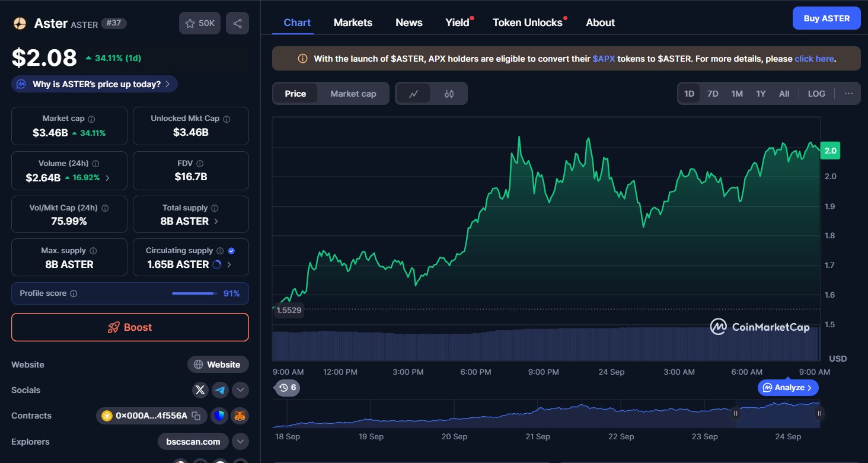The image size is (868, 463).
Task: Select the candlestick chart type
Action: (449, 94)
